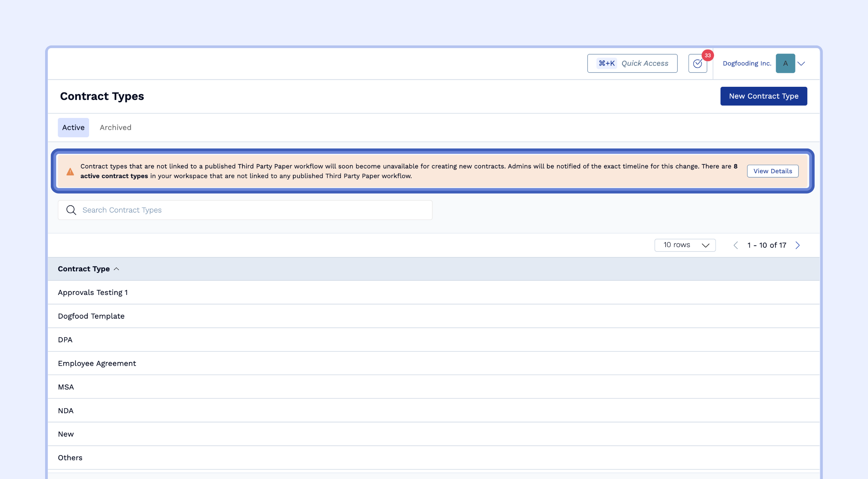Open the Approvals Testing 1 contract type
868x479 pixels.
tap(93, 292)
